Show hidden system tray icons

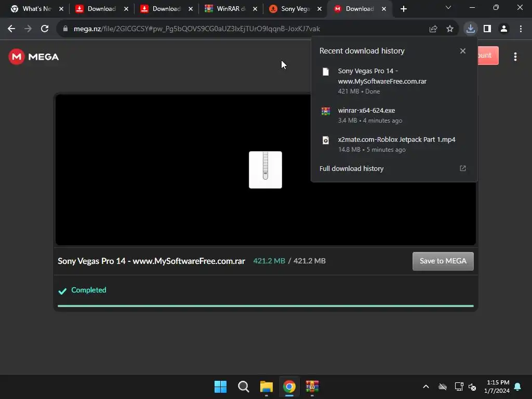426,387
